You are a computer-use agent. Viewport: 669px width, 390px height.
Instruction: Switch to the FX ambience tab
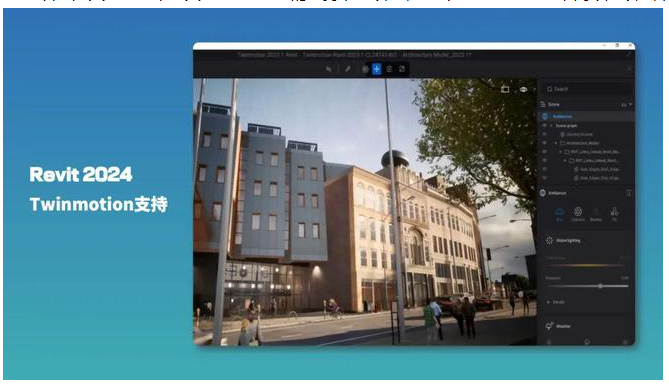point(614,214)
